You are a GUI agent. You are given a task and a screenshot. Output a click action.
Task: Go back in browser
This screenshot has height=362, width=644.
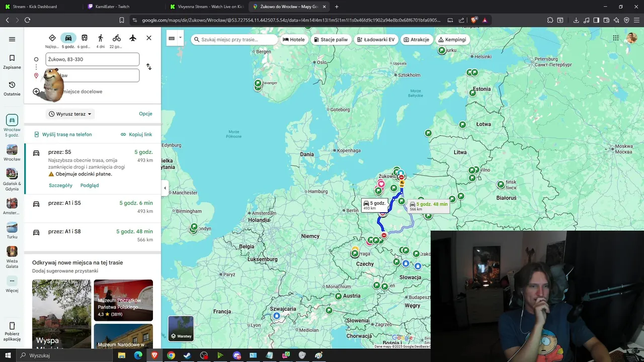click(7, 20)
